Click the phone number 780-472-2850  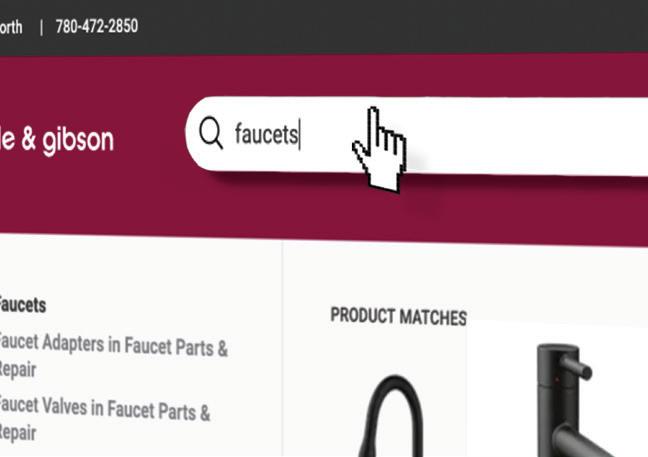pos(97,26)
